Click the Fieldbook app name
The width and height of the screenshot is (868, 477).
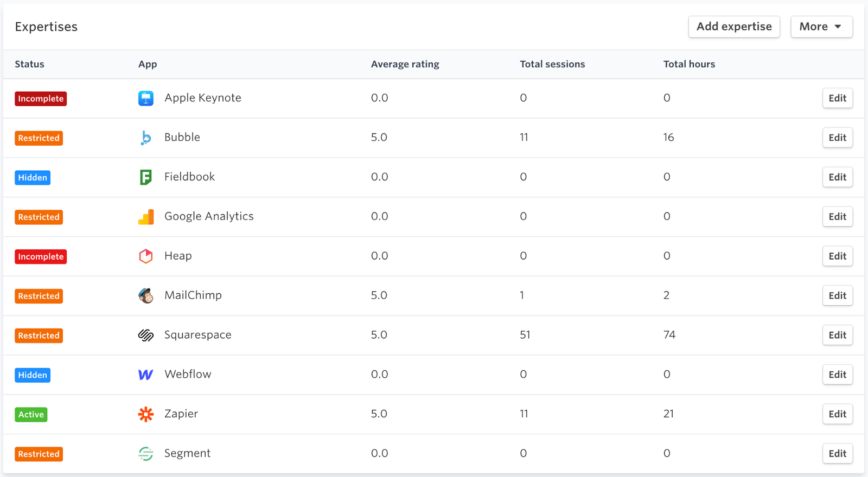[x=189, y=177]
